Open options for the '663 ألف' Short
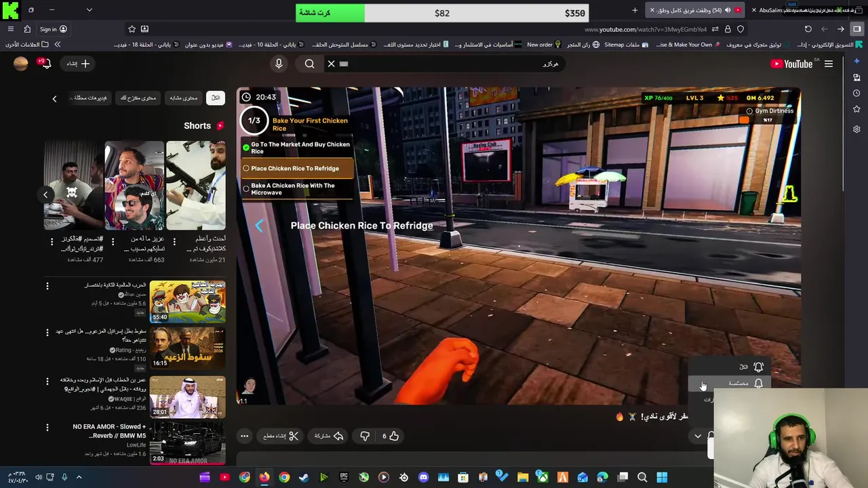The height and width of the screenshot is (488, 868). [113, 241]
